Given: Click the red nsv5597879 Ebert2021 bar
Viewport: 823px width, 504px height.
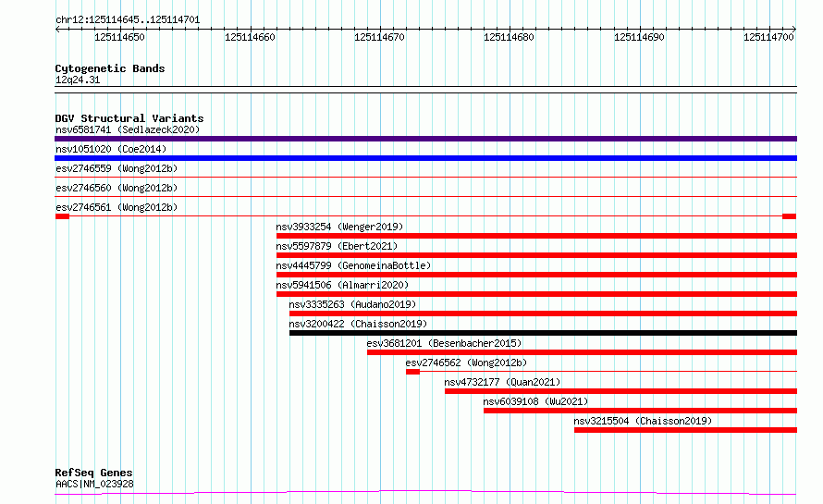Looking at the screenshot, I should click(x=536, y=255).
